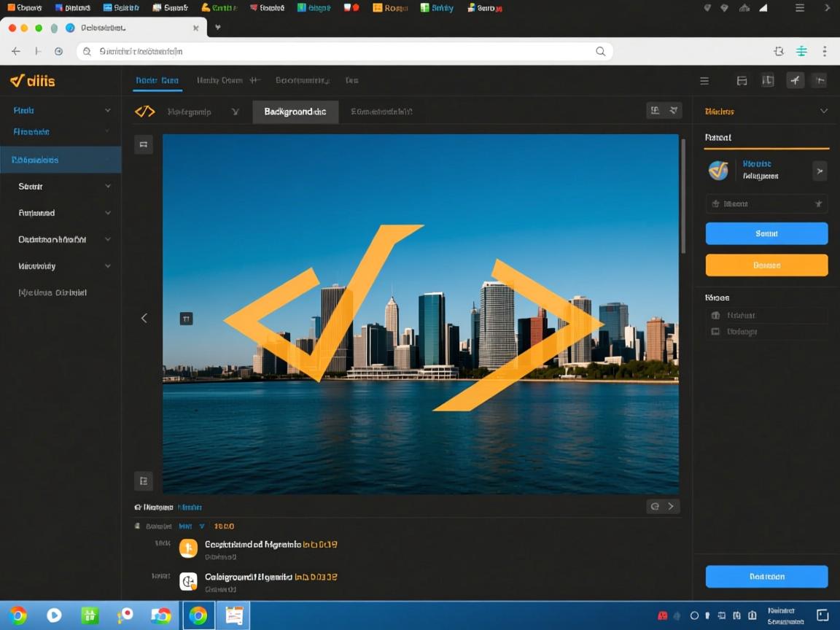Click the small square icon at canvas top-left
840x630 pixels.
pos(144,144)
